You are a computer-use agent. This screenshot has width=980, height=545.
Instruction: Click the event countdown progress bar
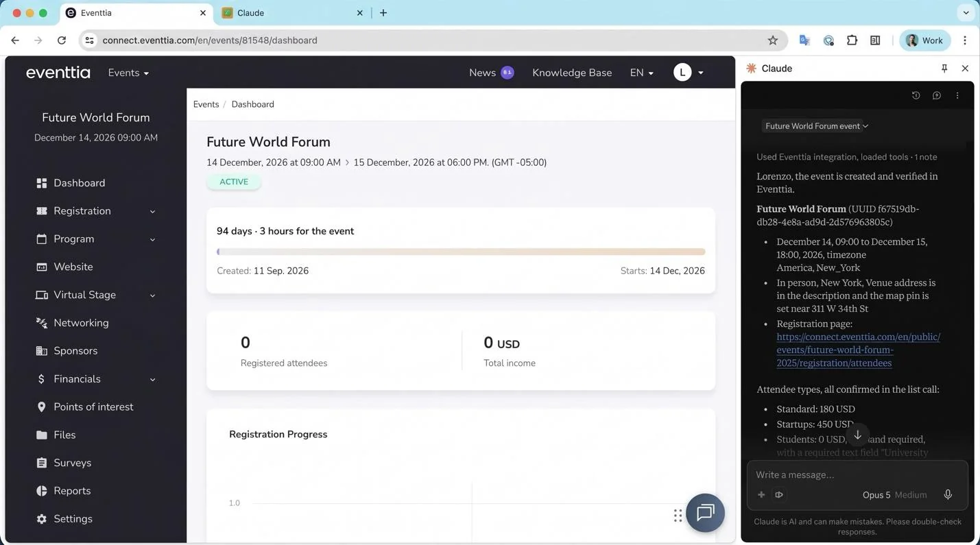[461, 252]
